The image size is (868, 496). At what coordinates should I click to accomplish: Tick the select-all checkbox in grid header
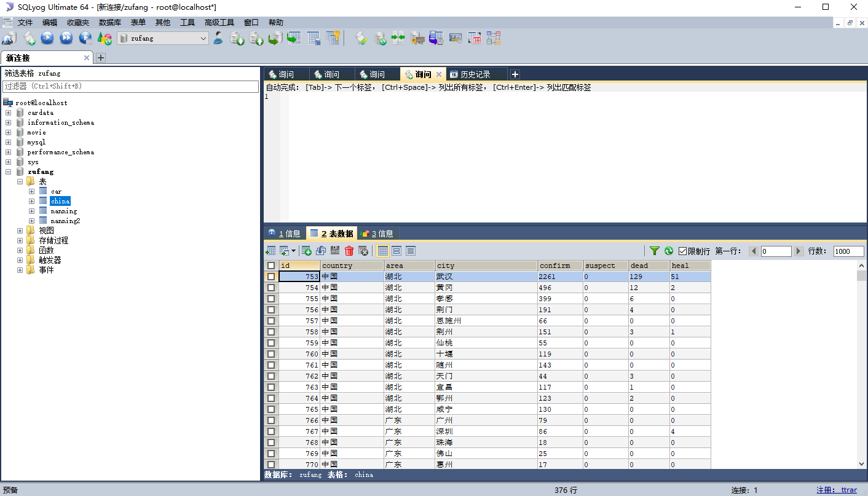click(271, 266)
